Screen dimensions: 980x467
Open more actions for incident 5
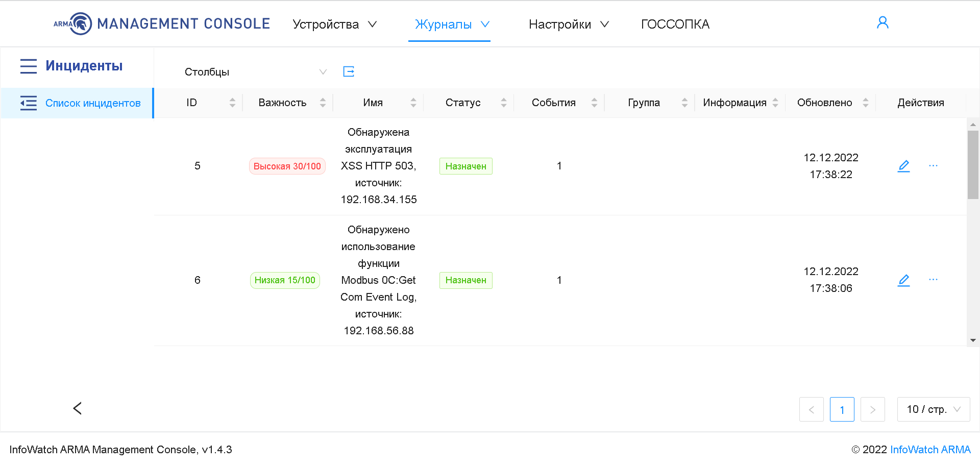[933, 166]
